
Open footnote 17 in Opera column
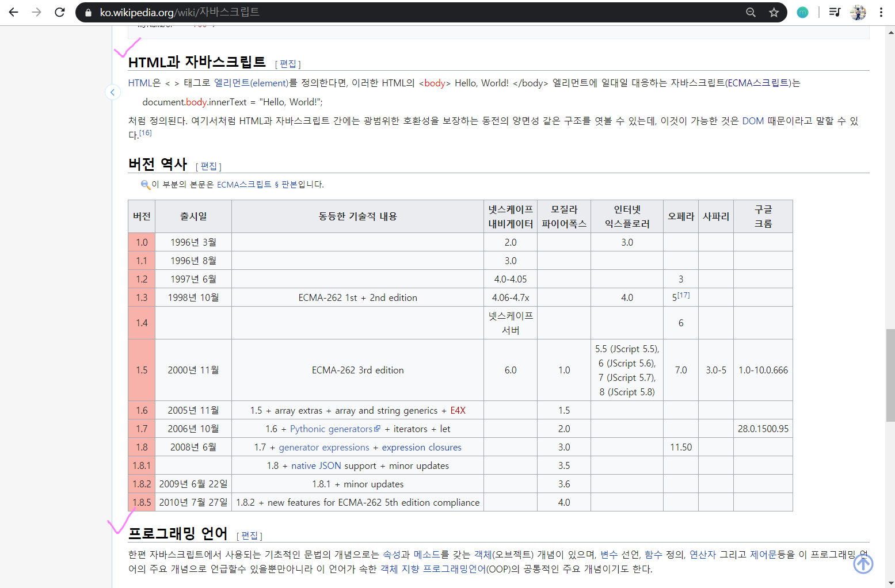pyautogui.click(x=683, y=295)
